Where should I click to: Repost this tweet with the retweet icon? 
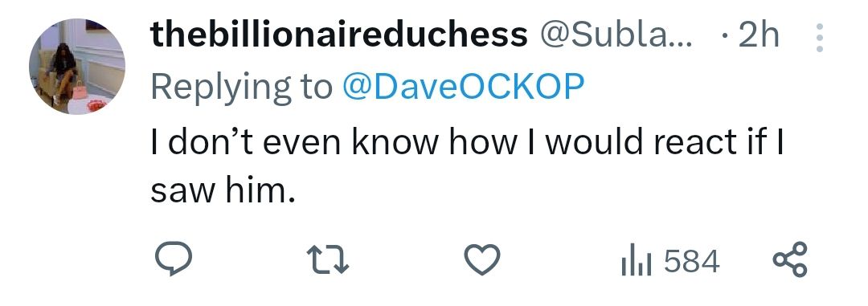tap(328, 261)
